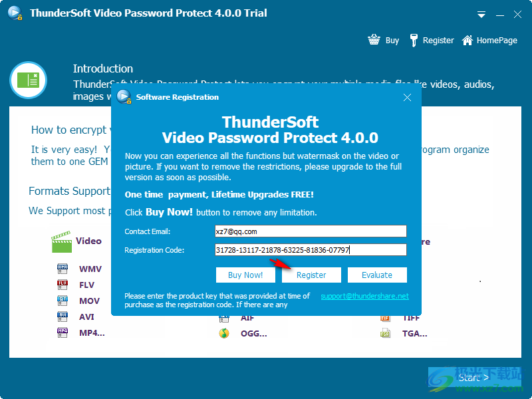Click the TGA format icon
Image resolution: width=532 pixels, height=399 pixels.
[386, 334]
